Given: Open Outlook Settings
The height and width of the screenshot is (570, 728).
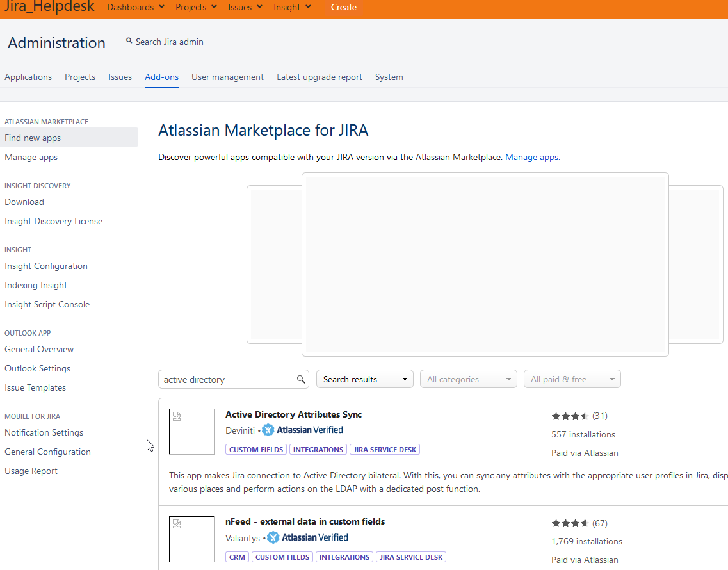Looking at the screenshot, I should coord(38,368).
